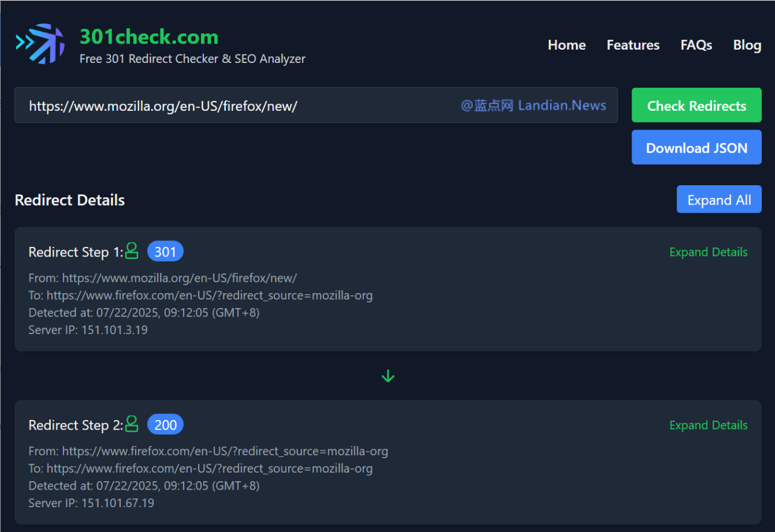Click Server IP 151.101.3.19

88,330
